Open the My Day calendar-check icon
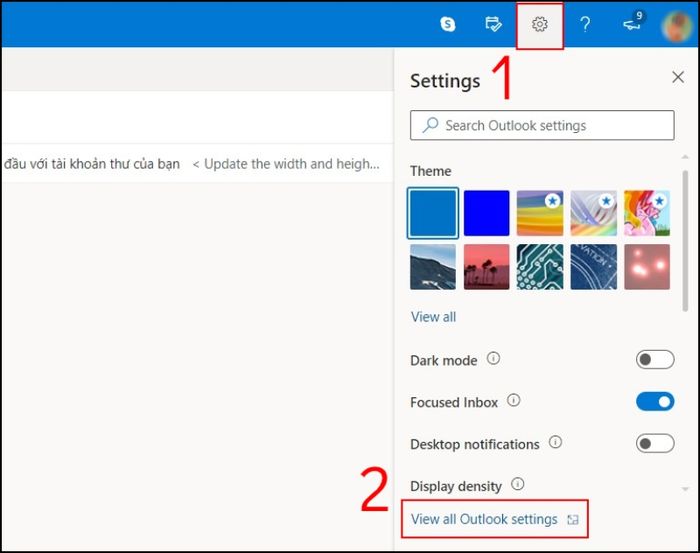The height and width of the screenshot is (553, 700). coord(493,24)
